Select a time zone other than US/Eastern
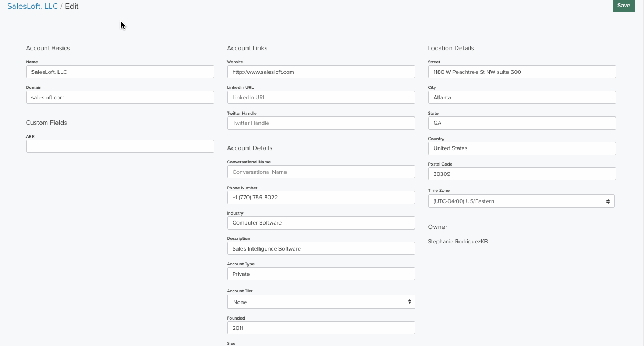Screen dimensions: 644x346 (x=521, y=201)
